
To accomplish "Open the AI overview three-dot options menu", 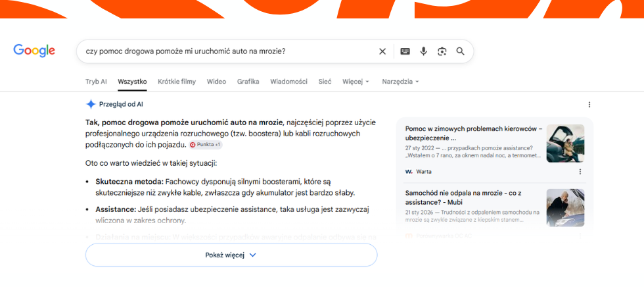I will pyautogui.click(x=589, y=105).
